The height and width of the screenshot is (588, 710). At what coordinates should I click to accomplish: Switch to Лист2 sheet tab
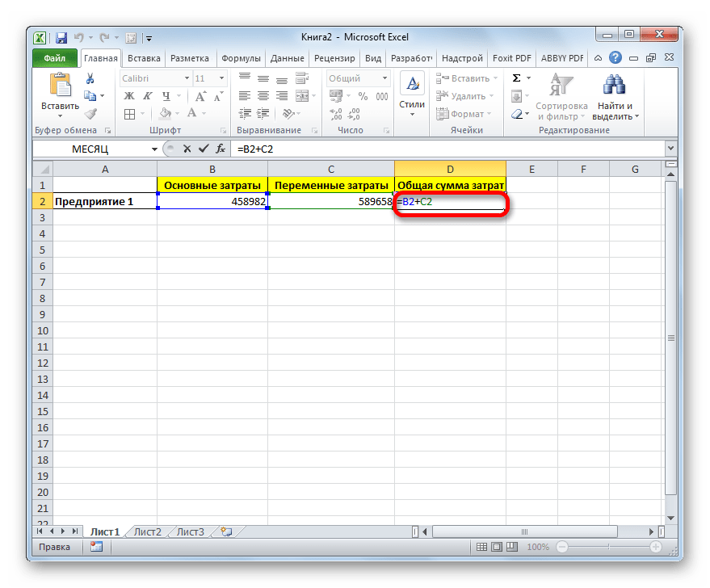click(x=148, y=531)
